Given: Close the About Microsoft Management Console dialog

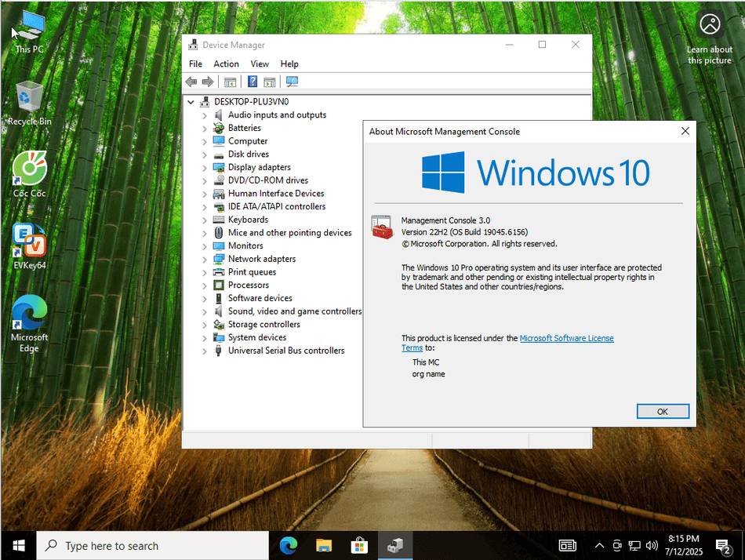Looking at the screenshot, I should click(685, 131).
